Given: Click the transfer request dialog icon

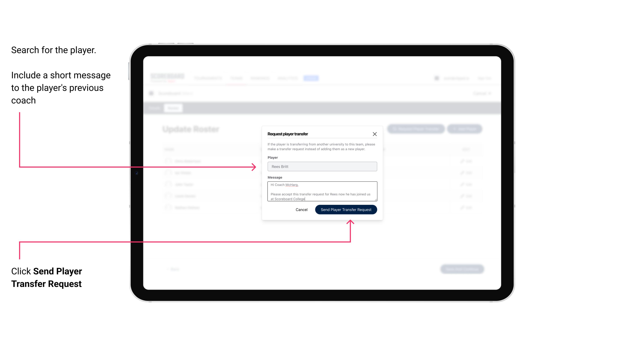Looking at the screenshot, I should tap(374, 134).
